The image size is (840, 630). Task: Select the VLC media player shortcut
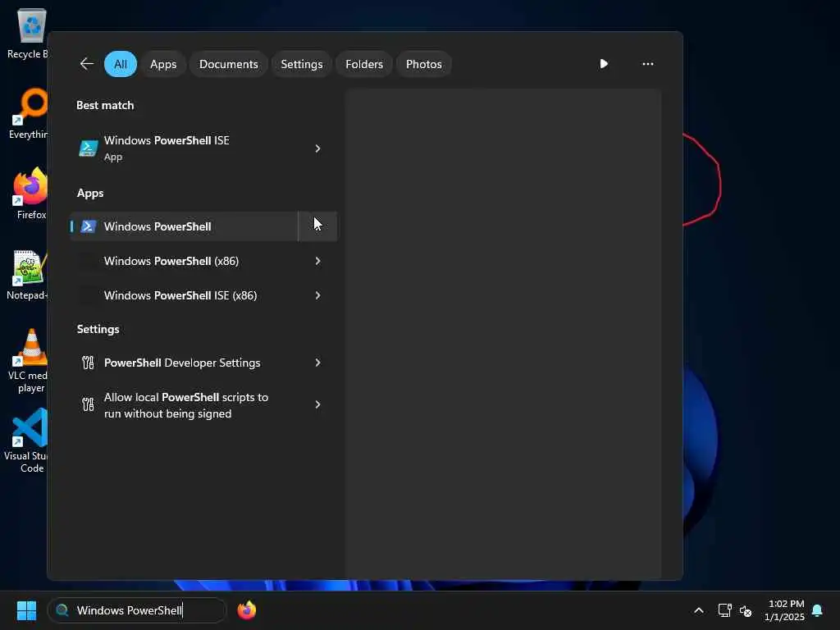click(29, 361)
